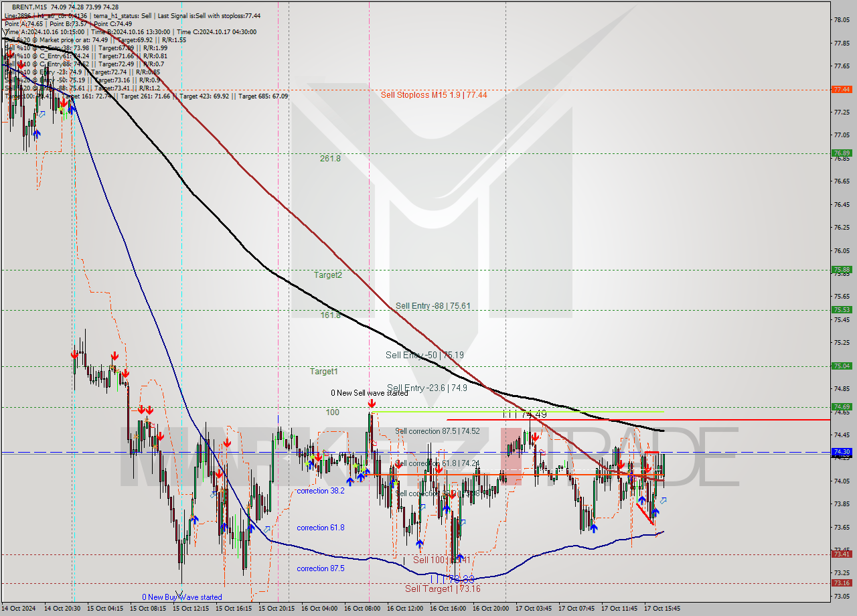
Task: Click the red 73.16 price tag on the axis
Action: pyautogui.click(x=842, y=583)
